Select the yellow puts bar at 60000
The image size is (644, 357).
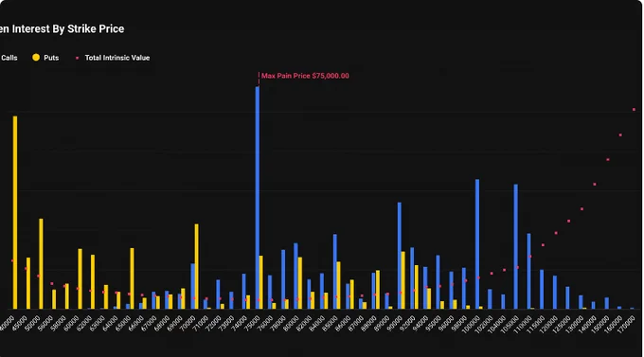[80, 279]
